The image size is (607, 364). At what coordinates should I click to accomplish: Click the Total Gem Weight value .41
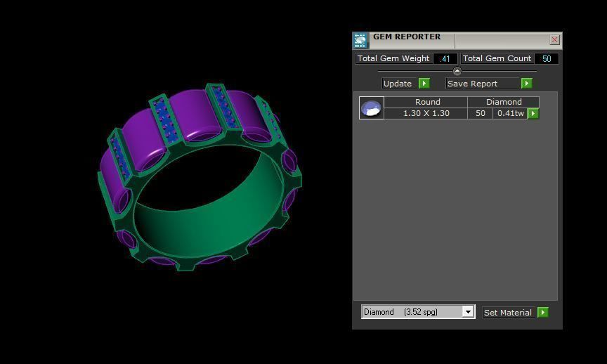pos(445,59)
